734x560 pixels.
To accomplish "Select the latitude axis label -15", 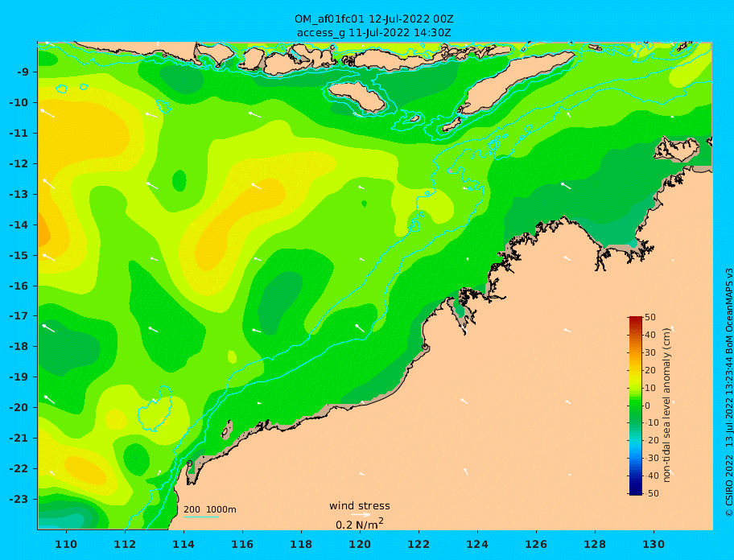I will tap(19, 255).
